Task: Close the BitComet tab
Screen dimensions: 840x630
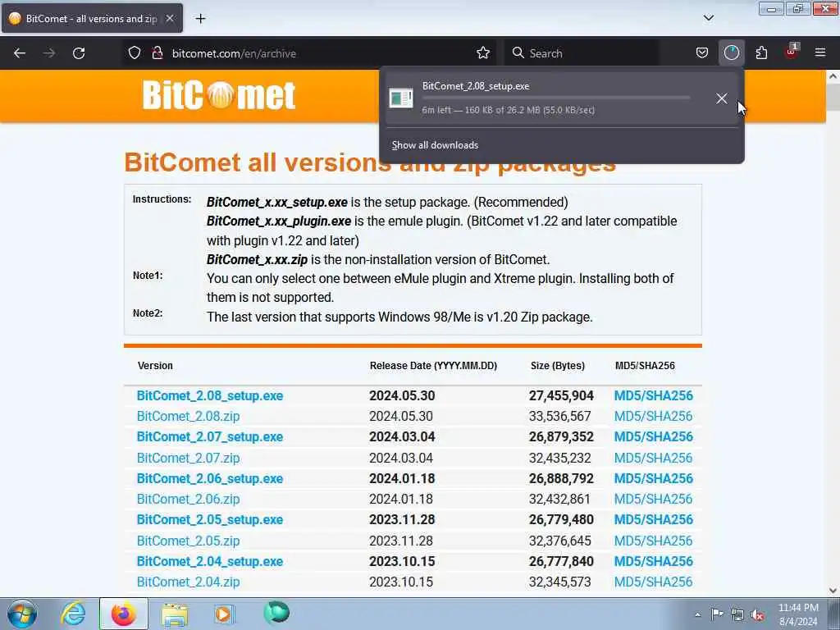Action: pos(170,18)
